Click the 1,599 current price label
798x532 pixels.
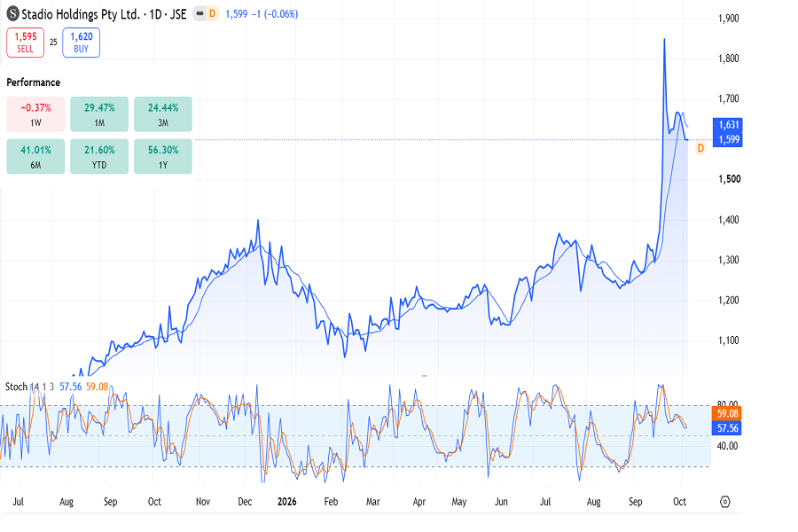pos(728,139)
